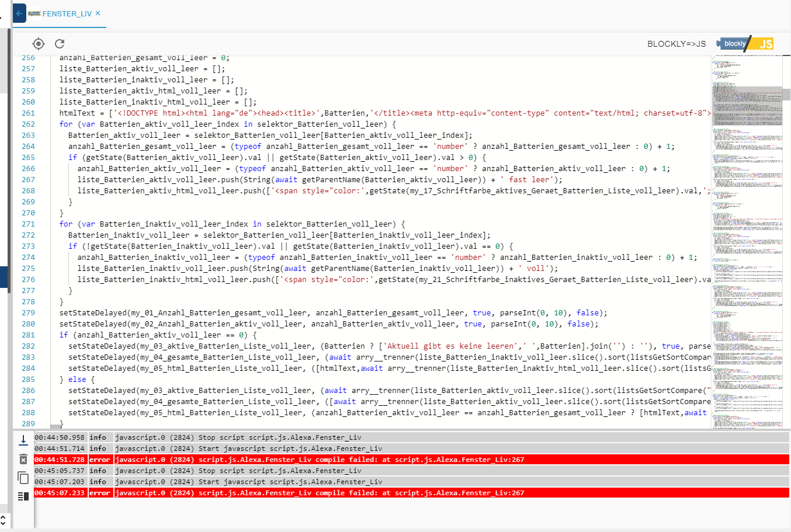Viewport: 791px width, 532px height.
Task: Click ' voll' string on line 275
Action: click(533, 268)
